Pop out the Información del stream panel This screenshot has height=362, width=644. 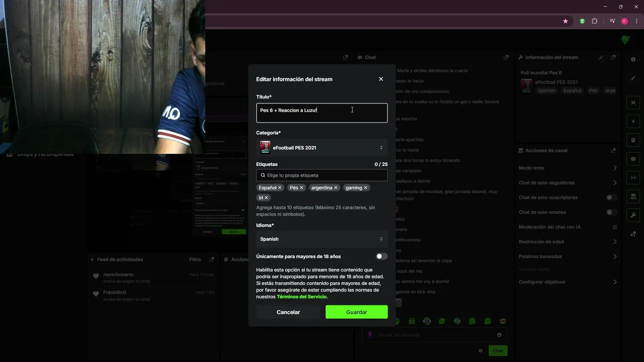tap(613, 57)
